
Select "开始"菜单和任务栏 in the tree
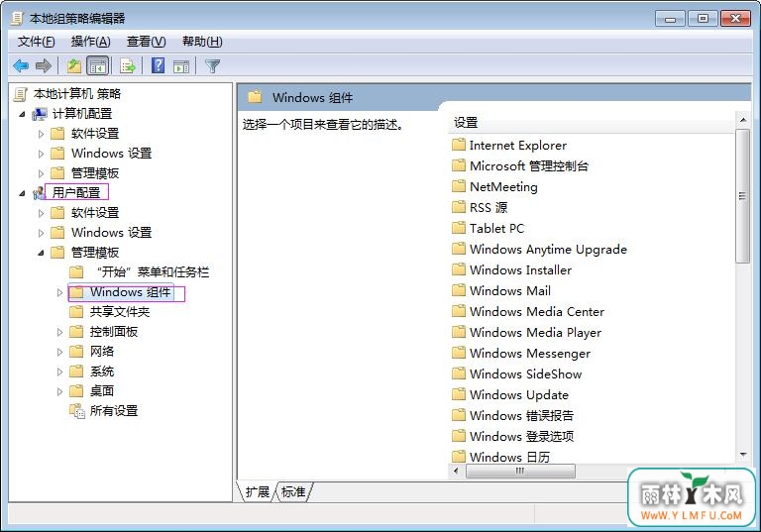pyautogui.click(x=153, y=271)
